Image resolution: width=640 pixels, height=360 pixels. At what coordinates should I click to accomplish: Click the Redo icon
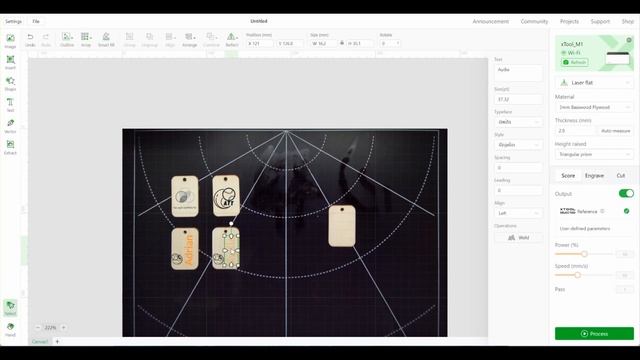coord(46,40)
